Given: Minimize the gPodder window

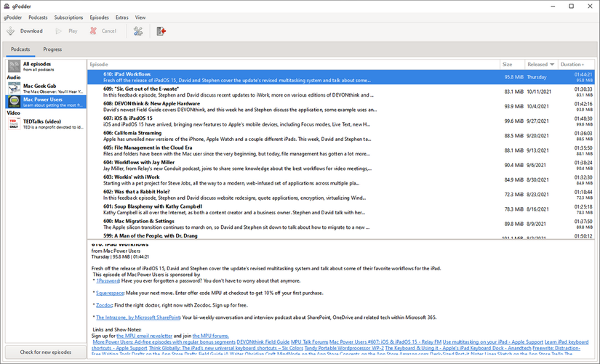Looking at the screenshot, I should [x=553, y=6].
